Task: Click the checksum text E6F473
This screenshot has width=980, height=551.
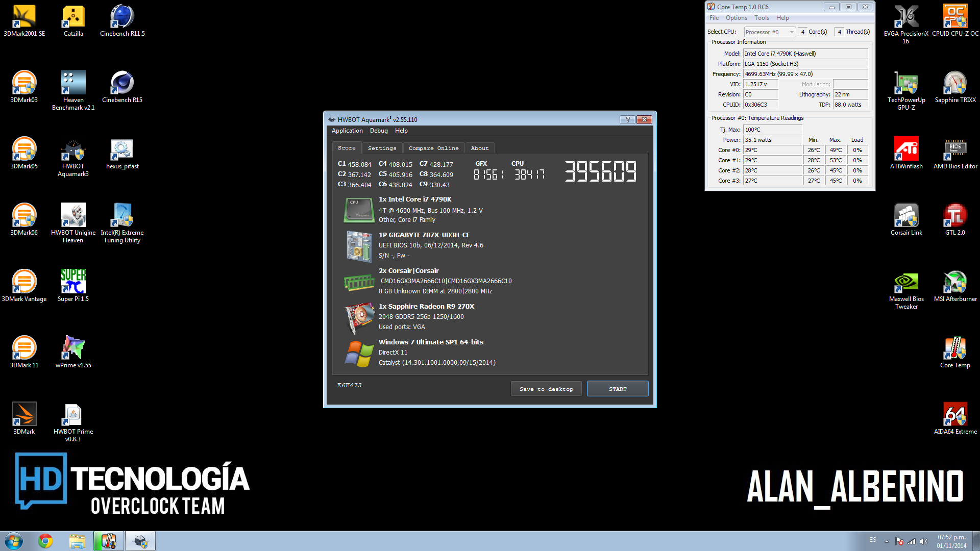Action: (x=349, y=385)
